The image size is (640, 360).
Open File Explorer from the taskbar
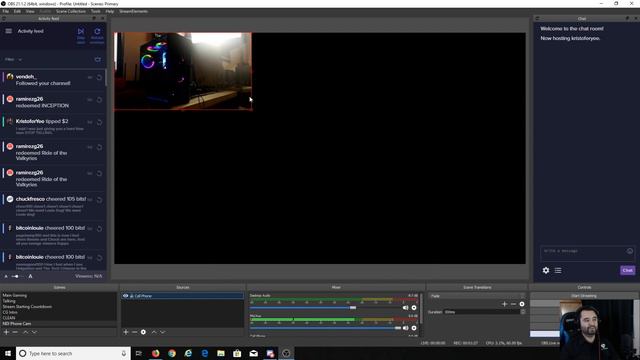tap(221, 353)
